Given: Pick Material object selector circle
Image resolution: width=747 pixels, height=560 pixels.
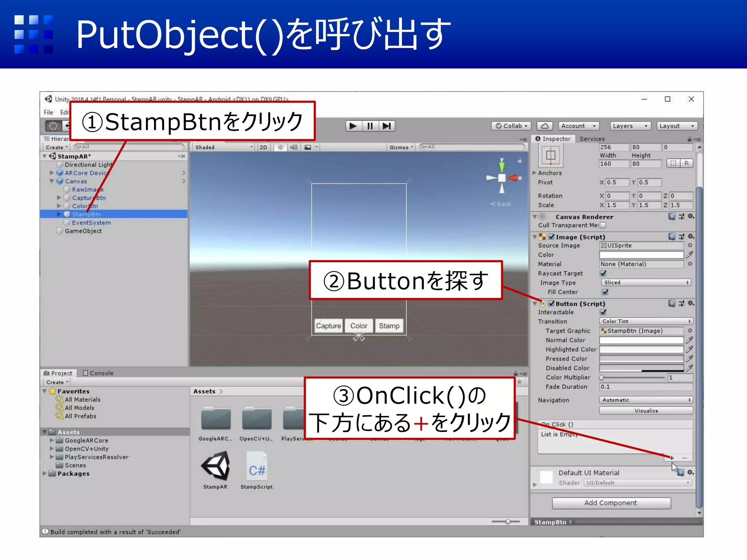Looking at the screenshot, I should tap(690, 264).
